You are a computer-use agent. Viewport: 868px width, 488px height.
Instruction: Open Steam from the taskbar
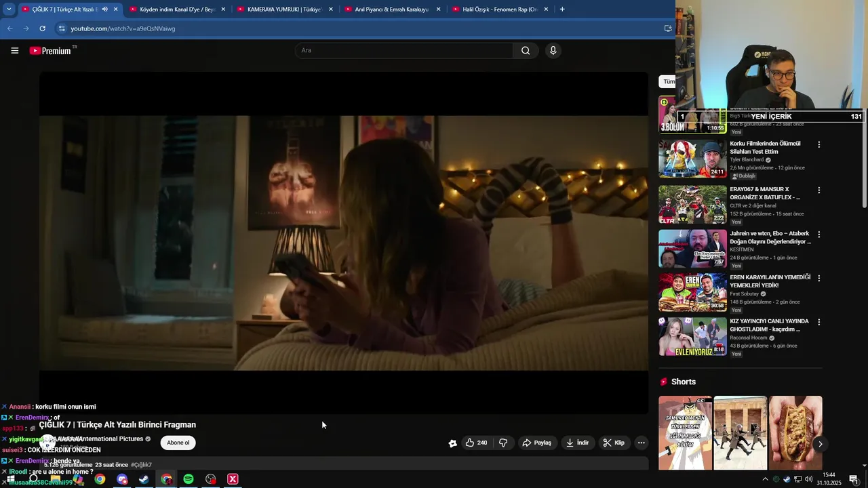[144, 479]
